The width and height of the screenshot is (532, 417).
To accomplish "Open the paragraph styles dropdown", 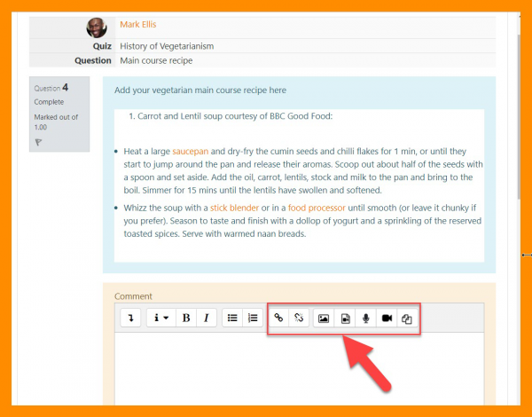I will 160,318.
